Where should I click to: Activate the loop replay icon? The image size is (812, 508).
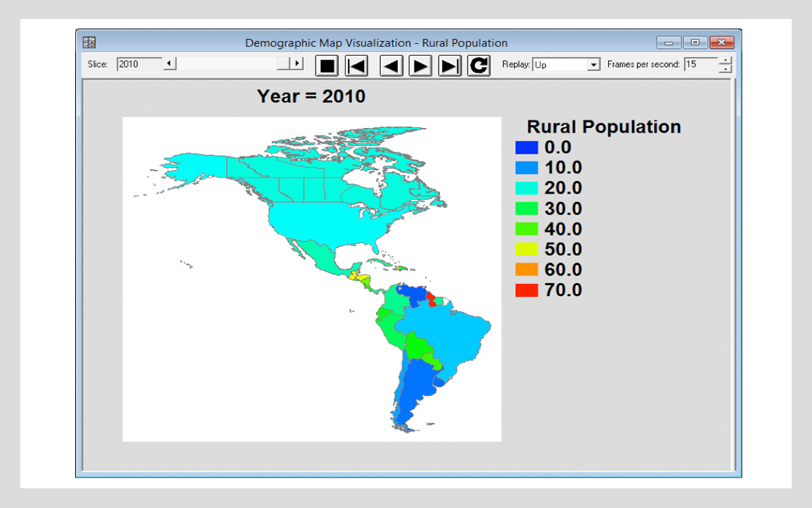tap(478, 66)
